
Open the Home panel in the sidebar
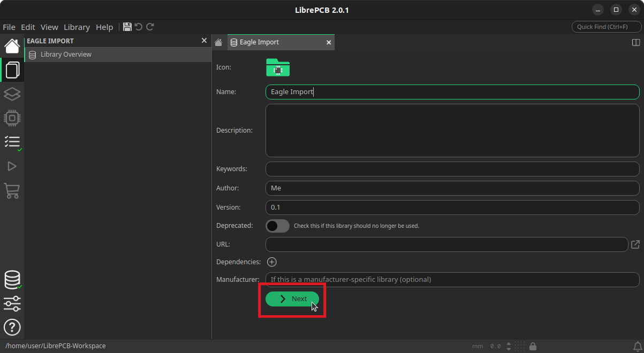12,47
